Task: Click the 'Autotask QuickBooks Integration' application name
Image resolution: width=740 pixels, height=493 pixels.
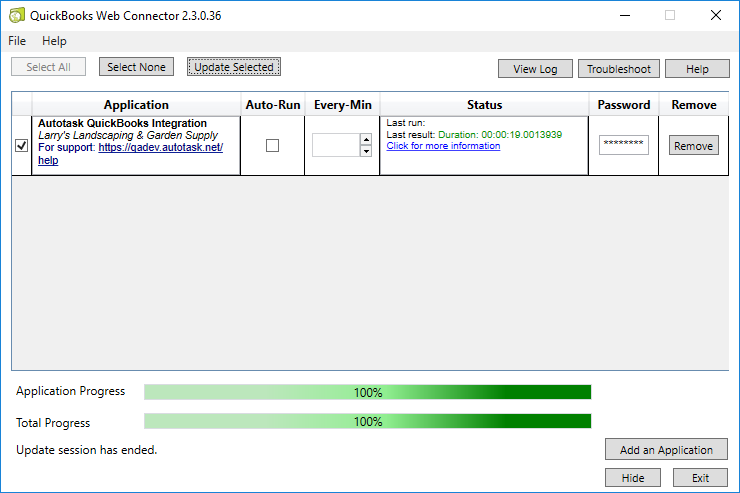Action: click(x=122, y=123)
